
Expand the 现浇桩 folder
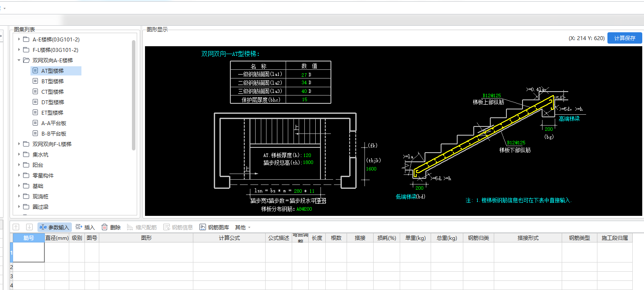pos(19,196)
